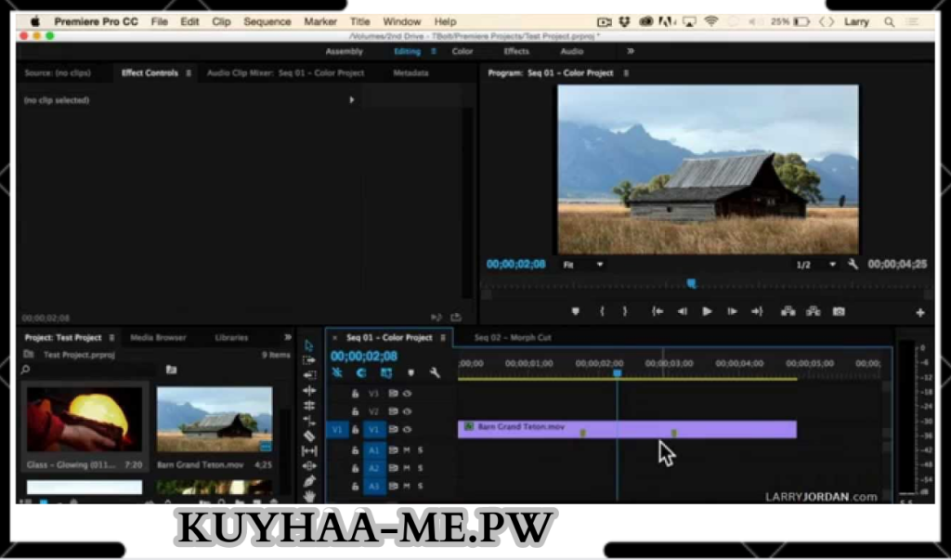Play the Program monitor sequence
The image size is (951, 560).
tap(707, 311)
